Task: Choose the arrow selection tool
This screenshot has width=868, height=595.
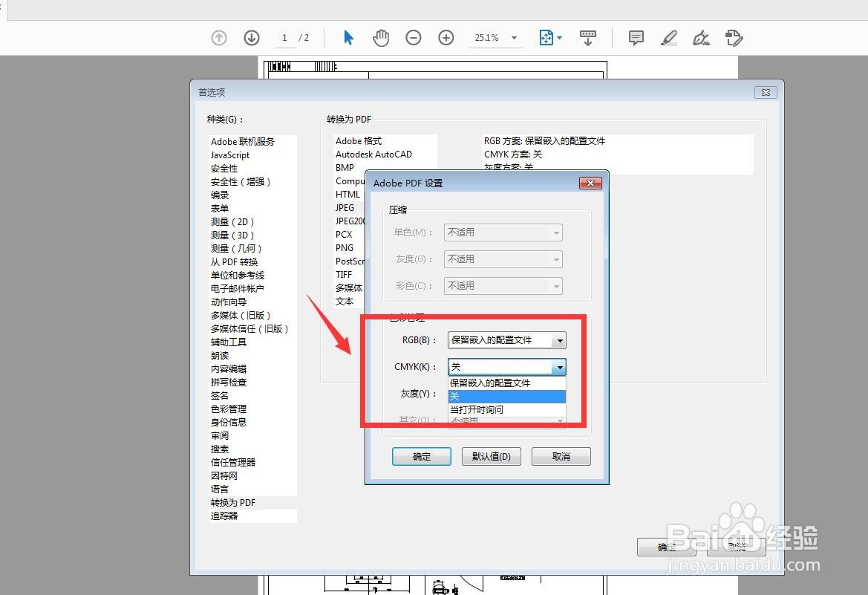Action: pyautogui.click(x=348, y=38)
